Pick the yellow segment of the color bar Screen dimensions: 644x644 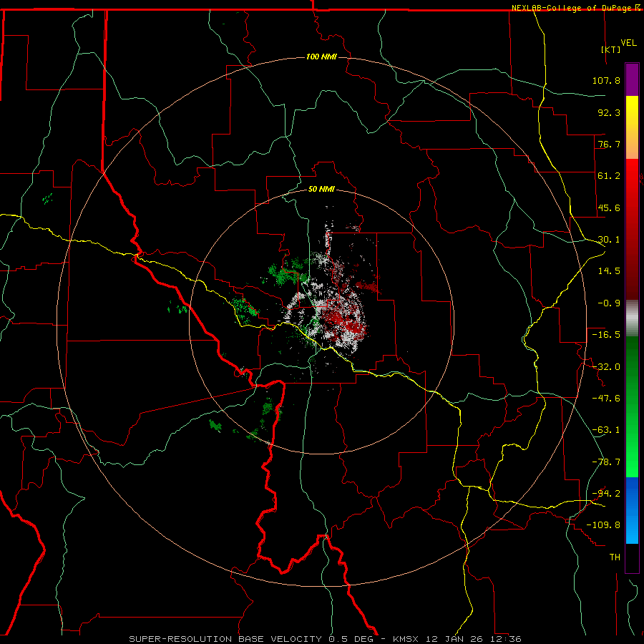pos(632,112)
